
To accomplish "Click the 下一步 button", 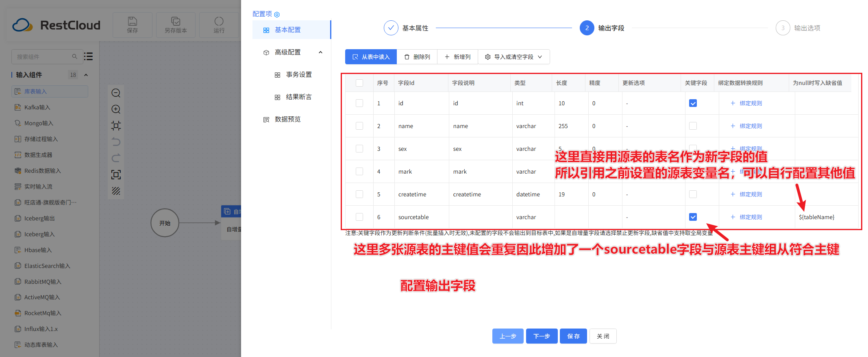I will 542,336.
